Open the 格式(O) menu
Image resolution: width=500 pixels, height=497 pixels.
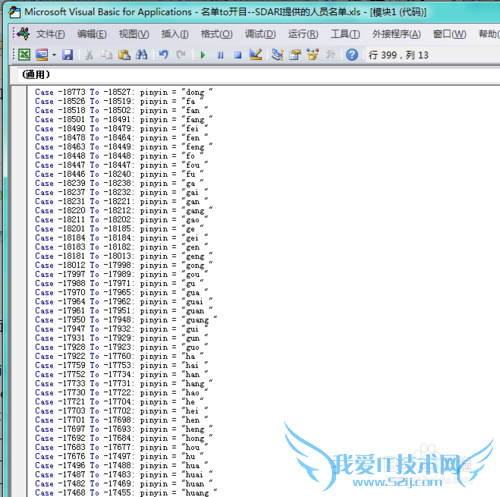(216, 34)
